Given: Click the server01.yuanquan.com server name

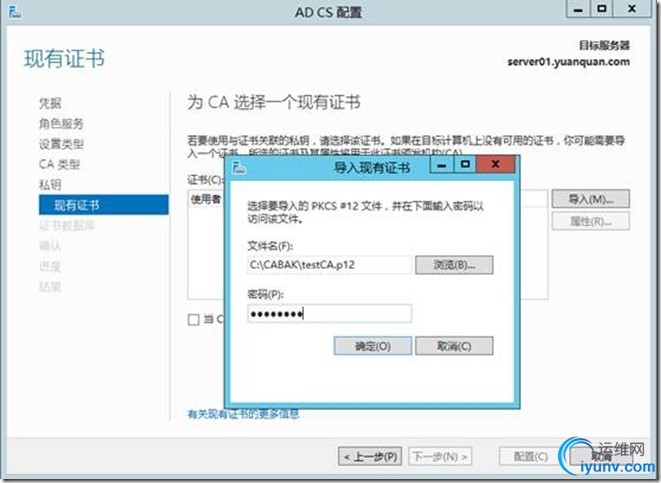Looking at the screenshot, I should pos(568,62).
